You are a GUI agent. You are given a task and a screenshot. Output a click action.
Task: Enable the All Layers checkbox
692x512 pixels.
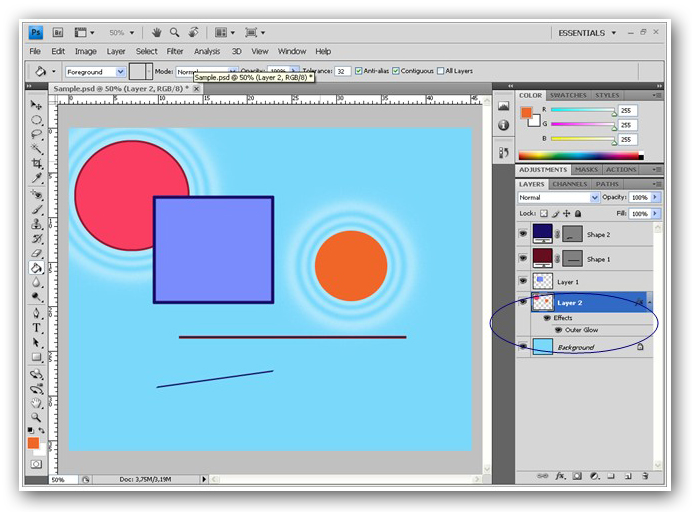(440, 72)
